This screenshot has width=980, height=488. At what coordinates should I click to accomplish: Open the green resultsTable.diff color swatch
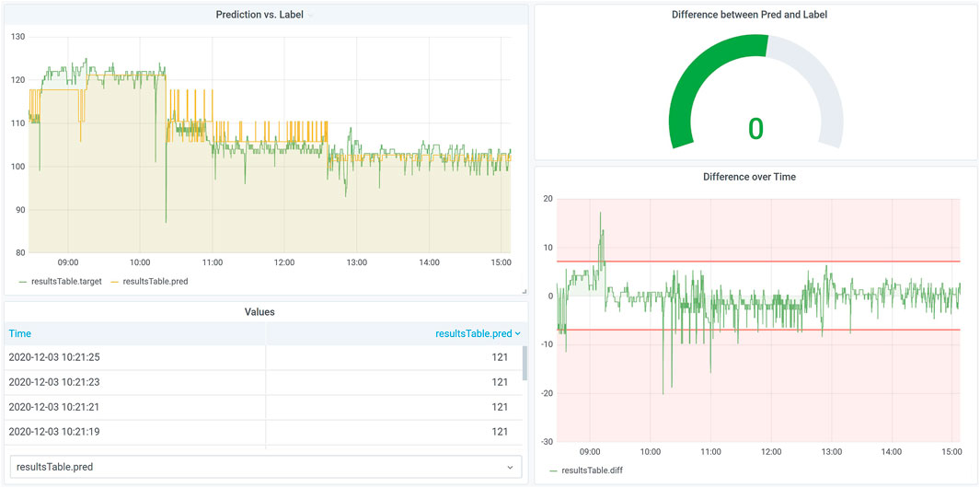click(x=554, y=471)
